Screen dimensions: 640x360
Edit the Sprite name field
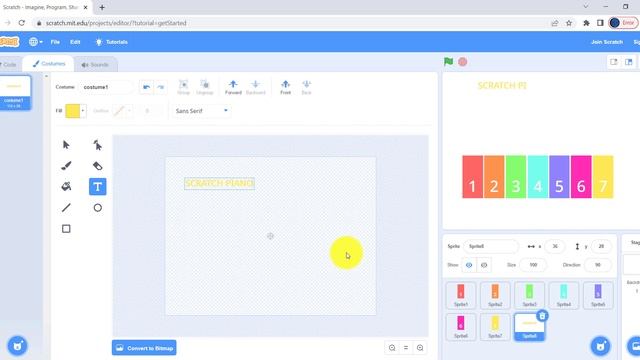(491, 246)
